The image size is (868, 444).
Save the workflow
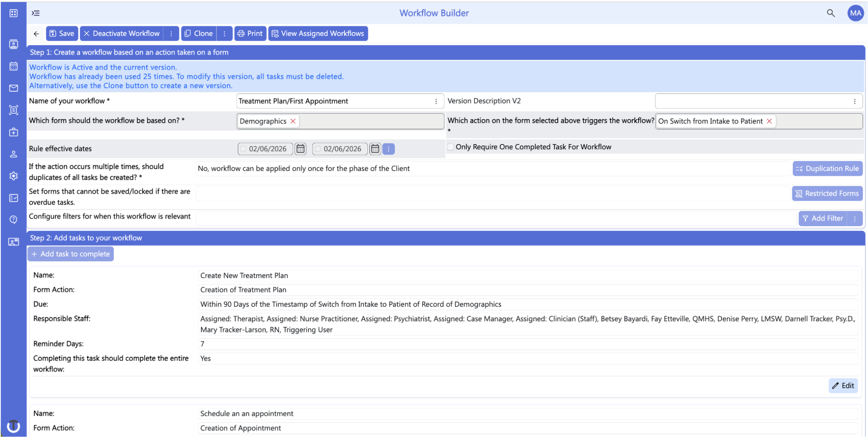tap(62, 34)
